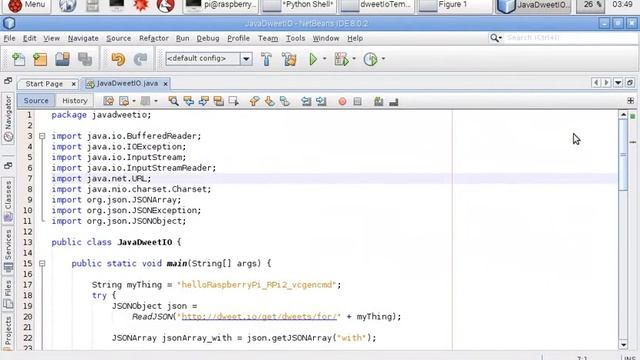Build the project with hammer icon
Image resolution: width=640 pixels, height=360 pixels.
click(267, 59)
